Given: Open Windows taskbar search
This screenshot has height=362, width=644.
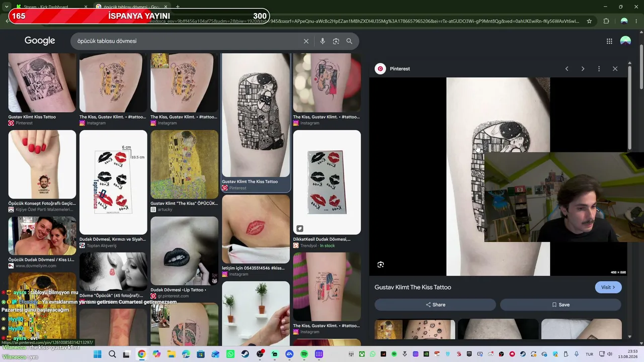Looking at the screenshot, I should [112, 354].
